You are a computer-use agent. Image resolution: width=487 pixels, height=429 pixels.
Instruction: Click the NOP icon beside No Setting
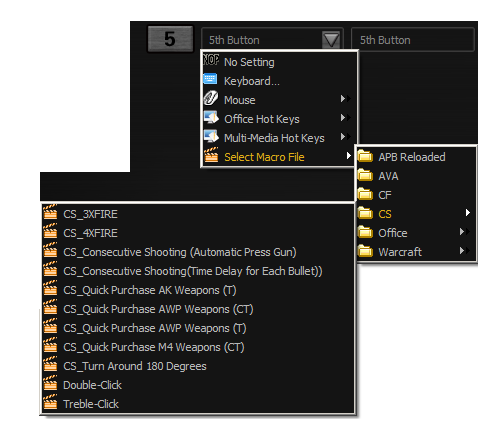coord(211,60)
